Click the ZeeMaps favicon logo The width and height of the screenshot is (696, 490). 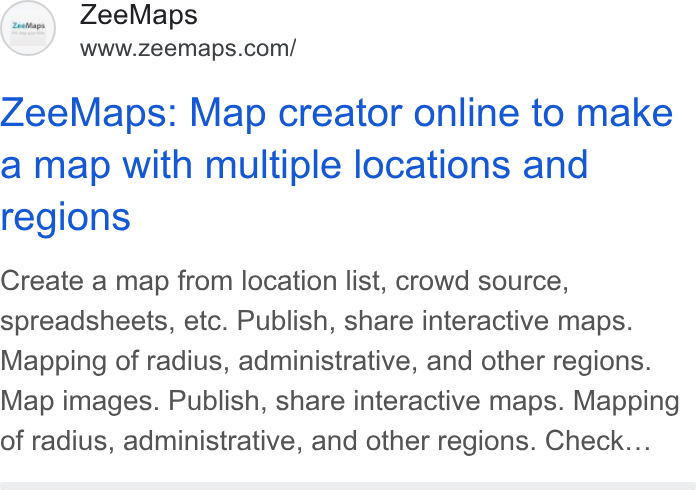coord(28,28)
